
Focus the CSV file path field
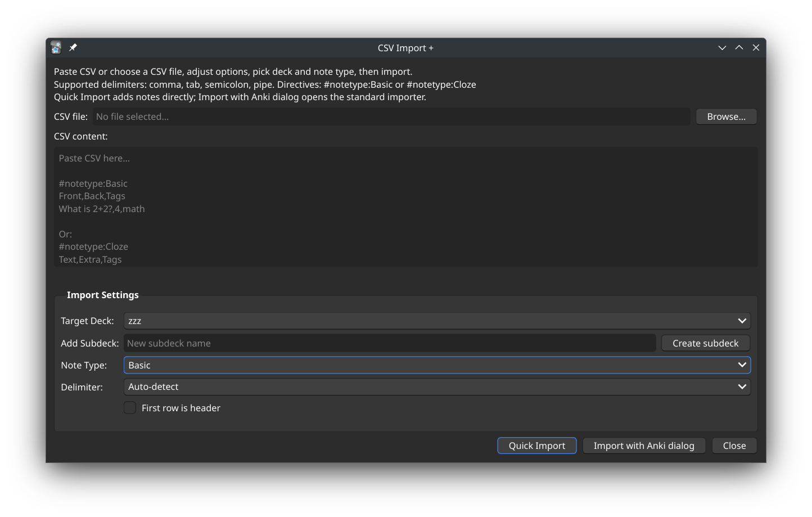pyautogui.click(x=391, y=116)
